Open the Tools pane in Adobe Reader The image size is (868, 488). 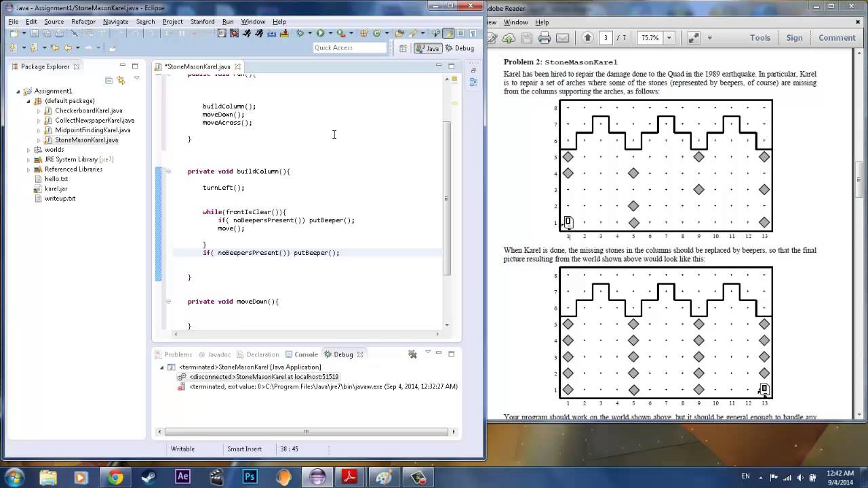pyautogui.click(x=759, y=38)
